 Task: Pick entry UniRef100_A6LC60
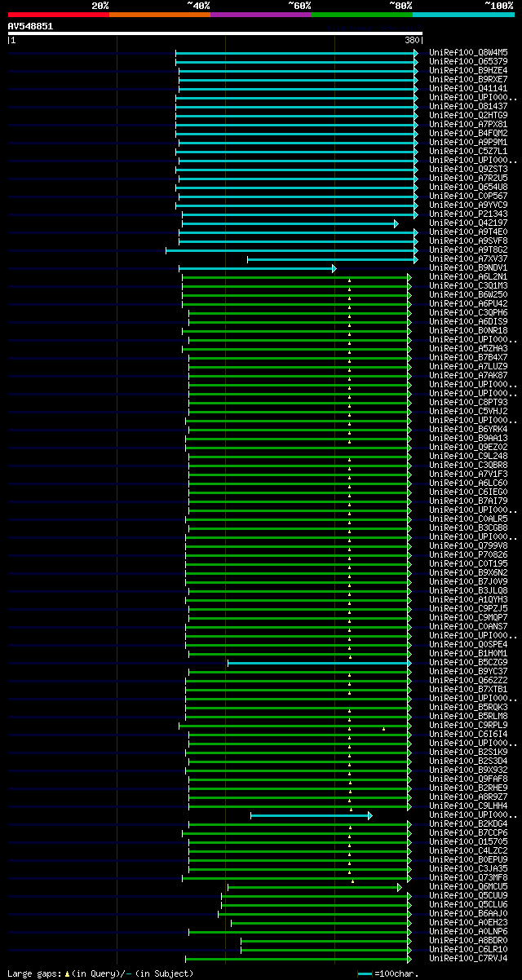click(x=469, y=483)
